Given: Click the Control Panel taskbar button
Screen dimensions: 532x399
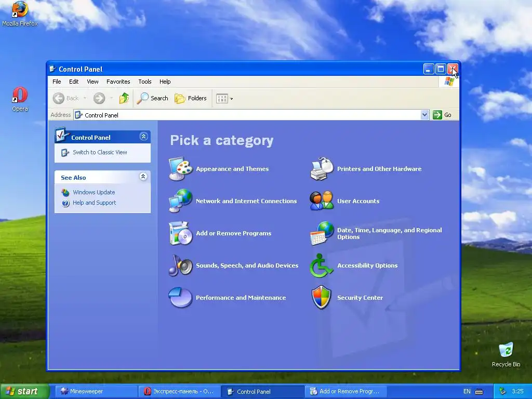Looking at the screenshot, I should (262, 392).
